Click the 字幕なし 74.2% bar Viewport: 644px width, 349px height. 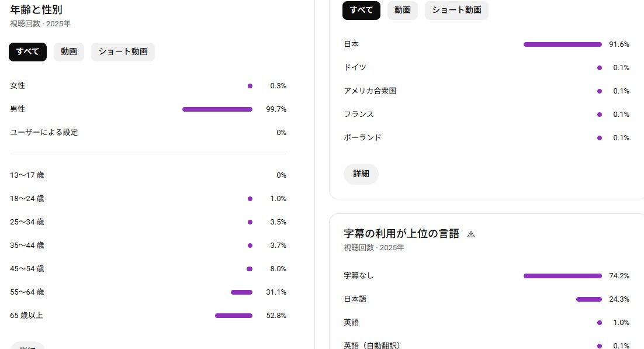pos(563,276)
